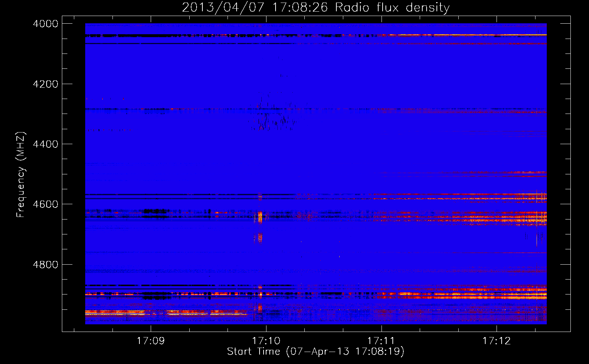The width and height of the screenshot is (589, 364).
Task: Click the 'Frequency (MHZ)' axis label
Action: pos(21,175)
